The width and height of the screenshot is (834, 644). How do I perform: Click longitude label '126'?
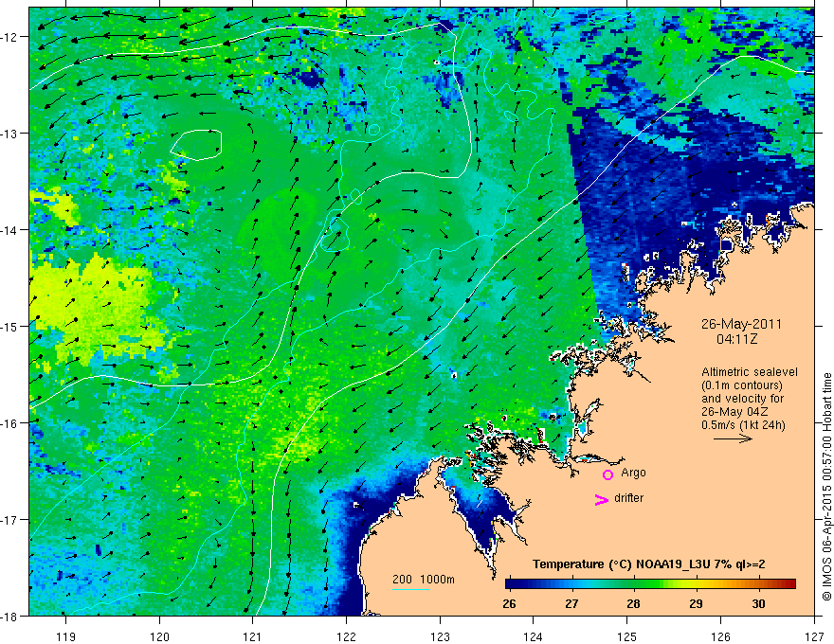(x=720, y=636)
